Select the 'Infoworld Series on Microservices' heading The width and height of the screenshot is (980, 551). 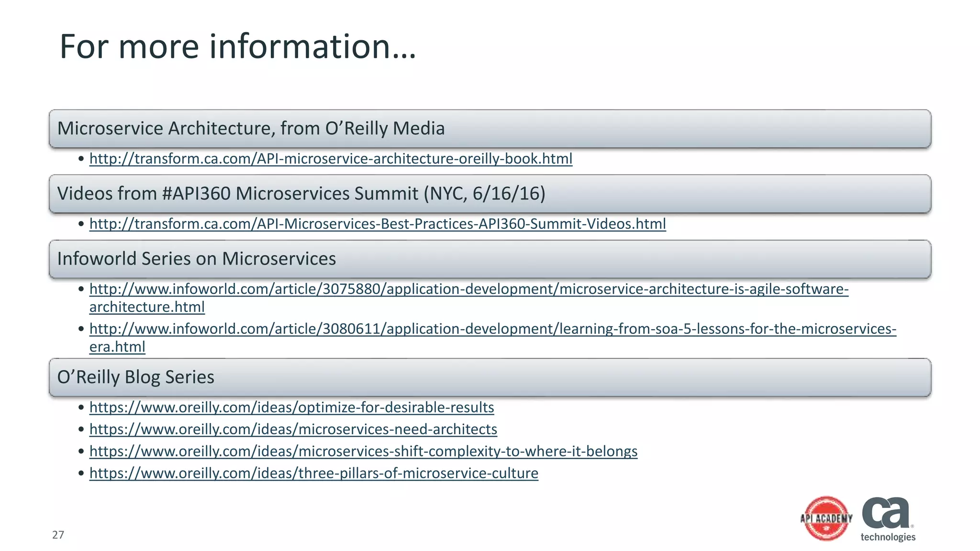coord(490,259)
